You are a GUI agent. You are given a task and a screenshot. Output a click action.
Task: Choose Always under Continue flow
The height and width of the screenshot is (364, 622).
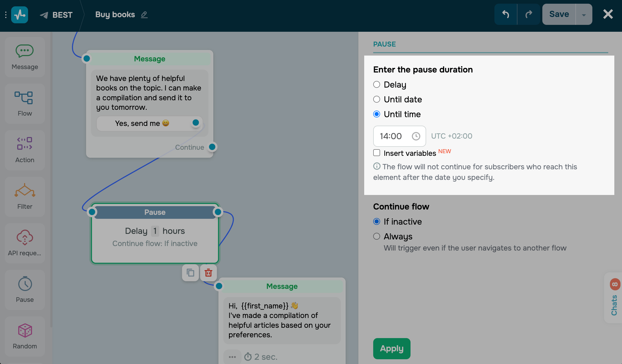pyautogui.click(x=377, y=236)
